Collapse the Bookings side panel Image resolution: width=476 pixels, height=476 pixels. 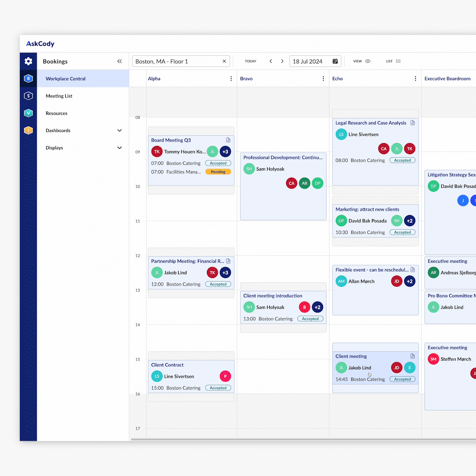(x=119, y=61)
